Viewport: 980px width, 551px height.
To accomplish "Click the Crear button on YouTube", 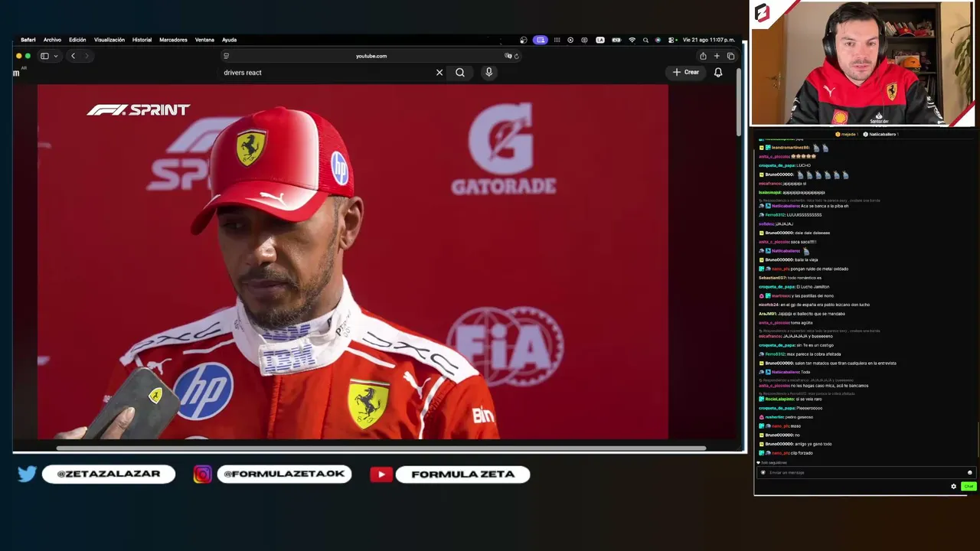I will 686,73.
